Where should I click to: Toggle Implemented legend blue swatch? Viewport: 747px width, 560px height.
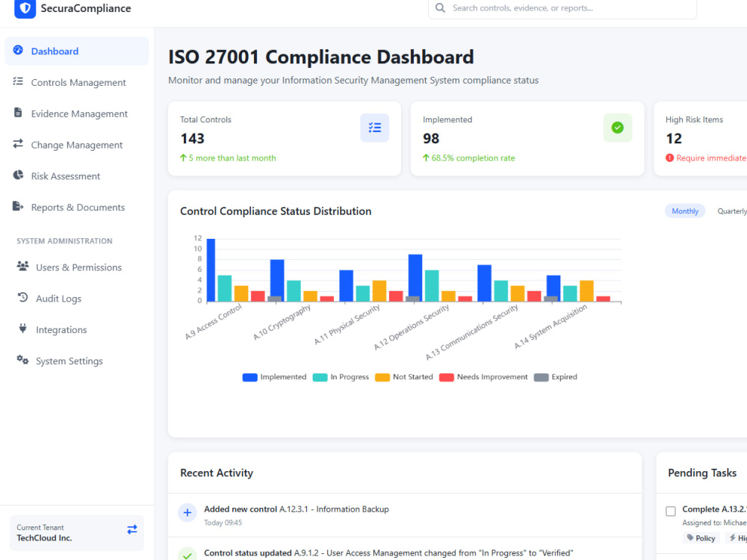[249, 377]
